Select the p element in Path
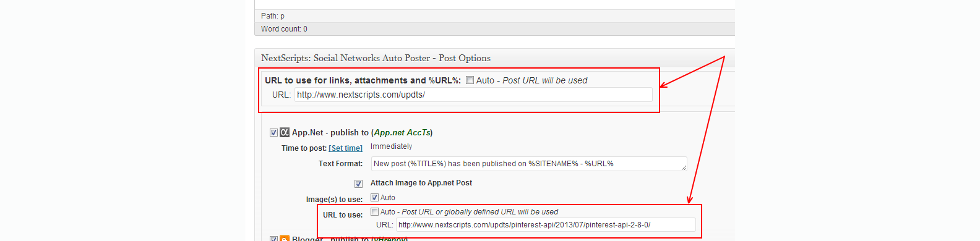 [282, 16]
